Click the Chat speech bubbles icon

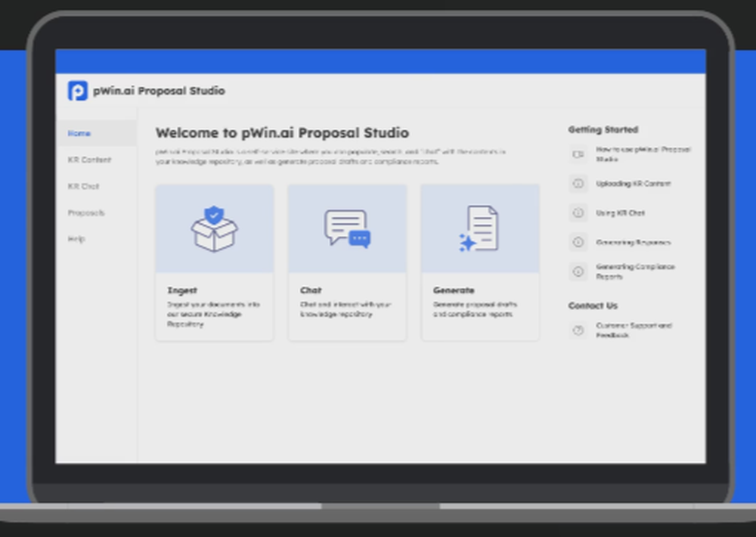tap(347, 228)
